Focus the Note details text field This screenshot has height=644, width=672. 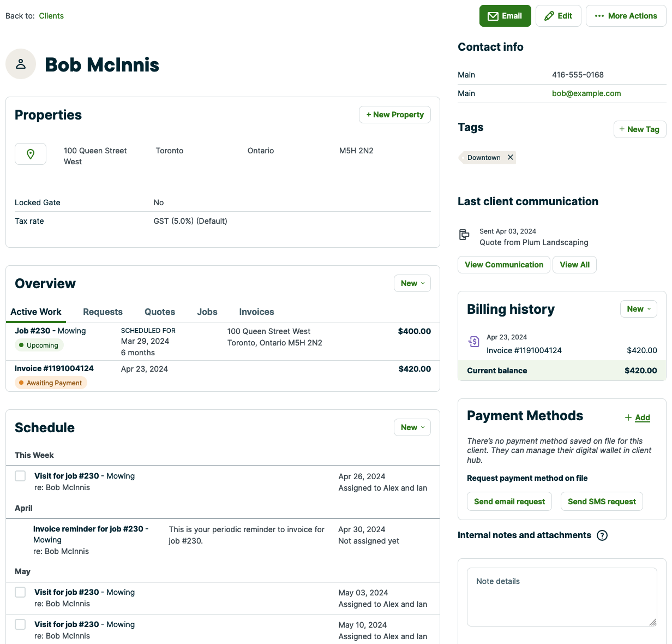562,597
